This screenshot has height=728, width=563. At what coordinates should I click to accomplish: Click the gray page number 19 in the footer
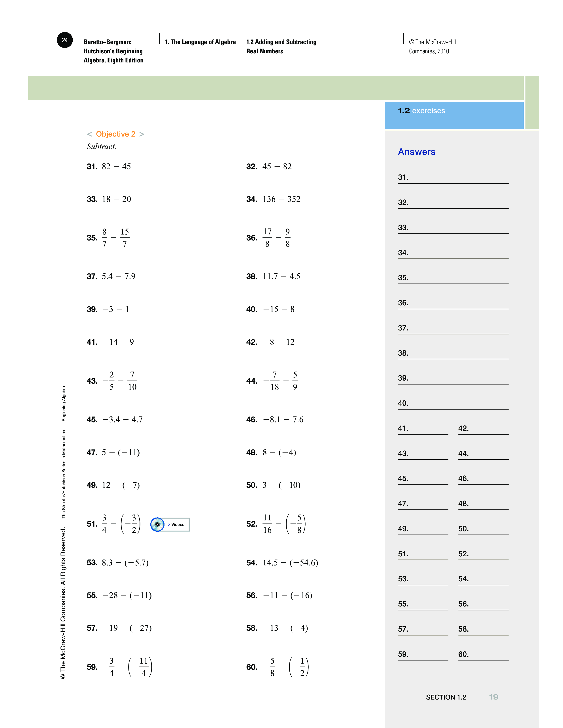click(493, 697)
